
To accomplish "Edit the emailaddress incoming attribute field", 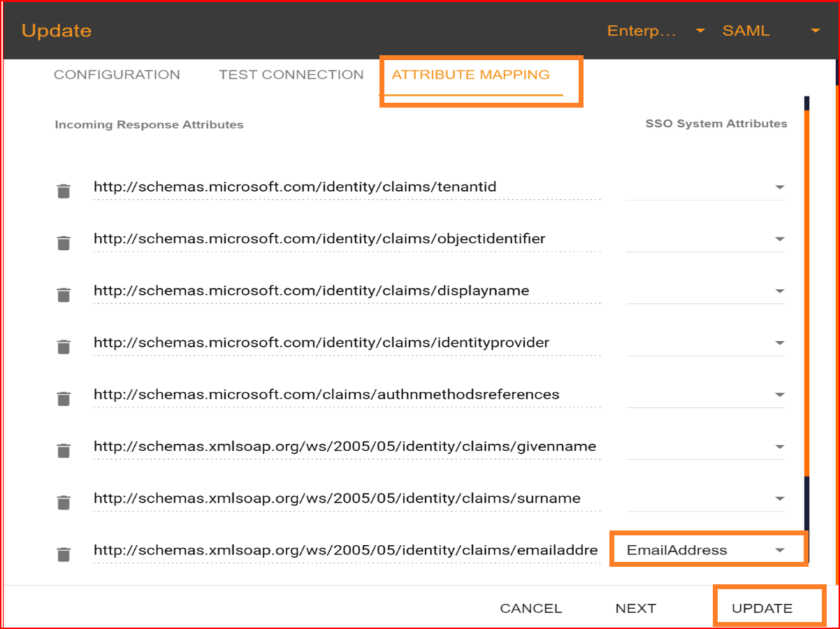I will coord(347,550).
